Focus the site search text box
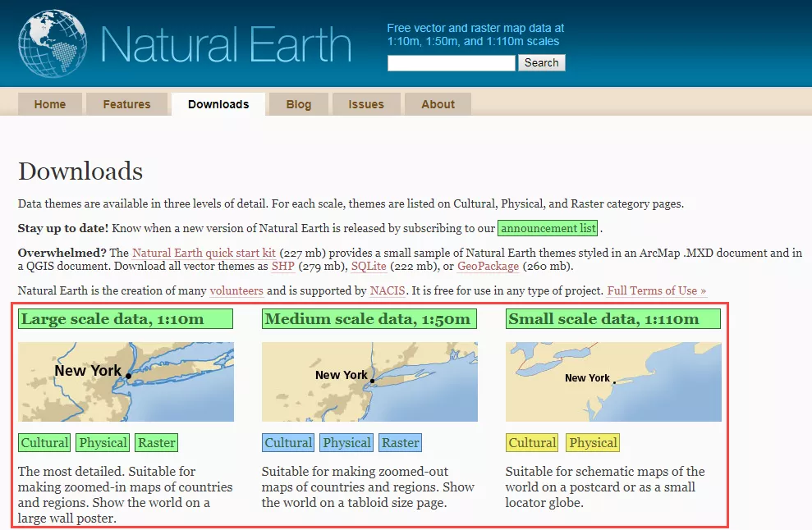The width and height of the screenshot is (812, 530). (451, 62)
